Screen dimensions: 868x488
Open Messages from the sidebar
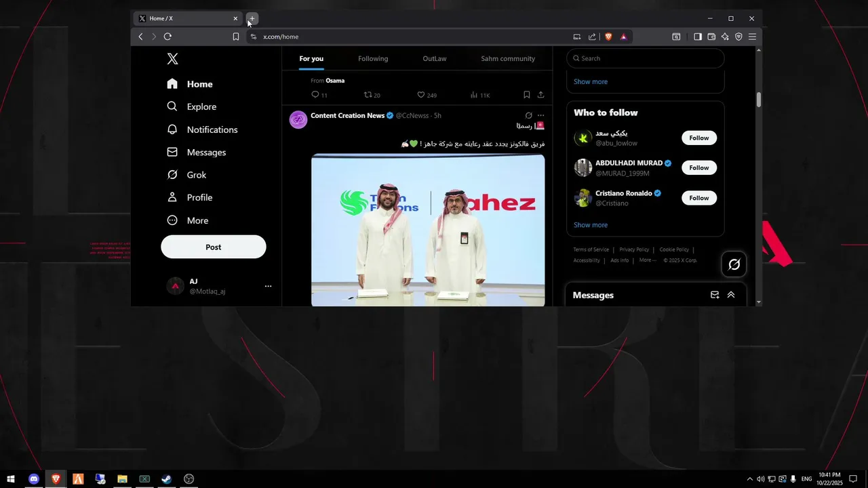(196, 152)
